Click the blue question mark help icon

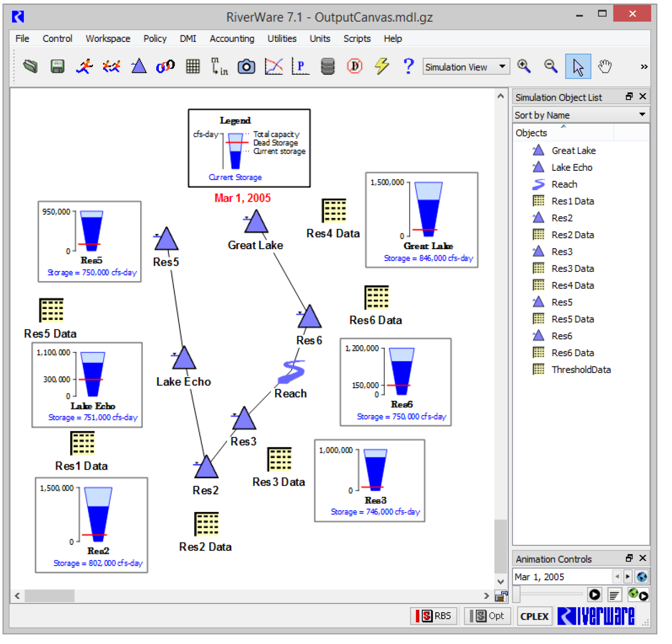pos(409,66)
